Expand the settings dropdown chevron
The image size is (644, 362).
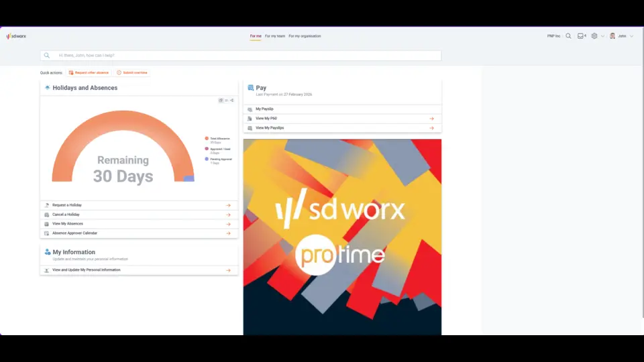602,36
